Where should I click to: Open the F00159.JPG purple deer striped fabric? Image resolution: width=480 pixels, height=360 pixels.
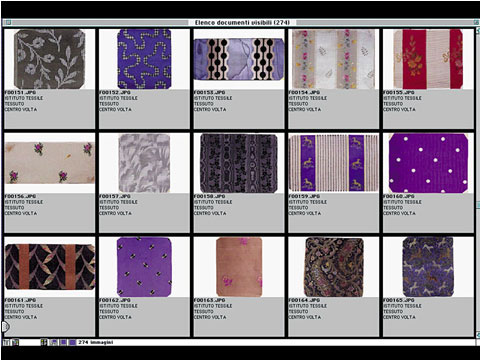pyautogui.click(x=333, y=163)
